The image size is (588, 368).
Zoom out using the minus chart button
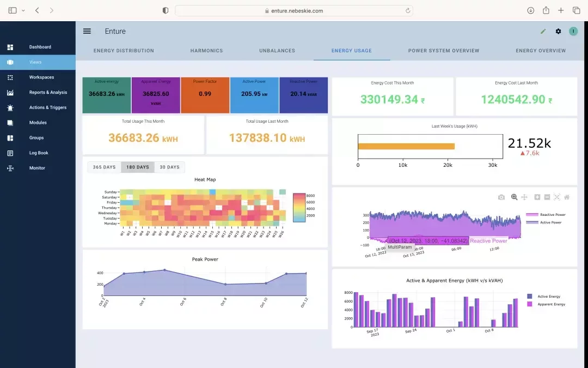(x=547, y=197)
